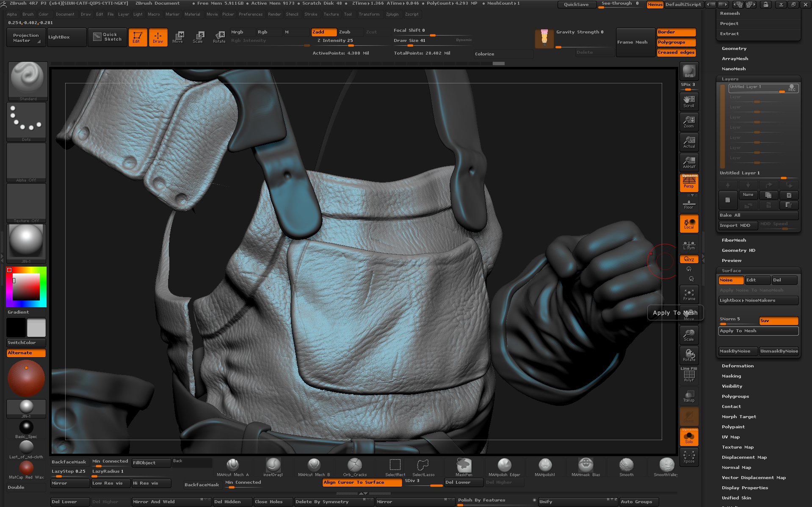Viewport: 812px width, 507px height.
Task: Adjust the Z Intensity slider
Action: click(x=350, y=41)
